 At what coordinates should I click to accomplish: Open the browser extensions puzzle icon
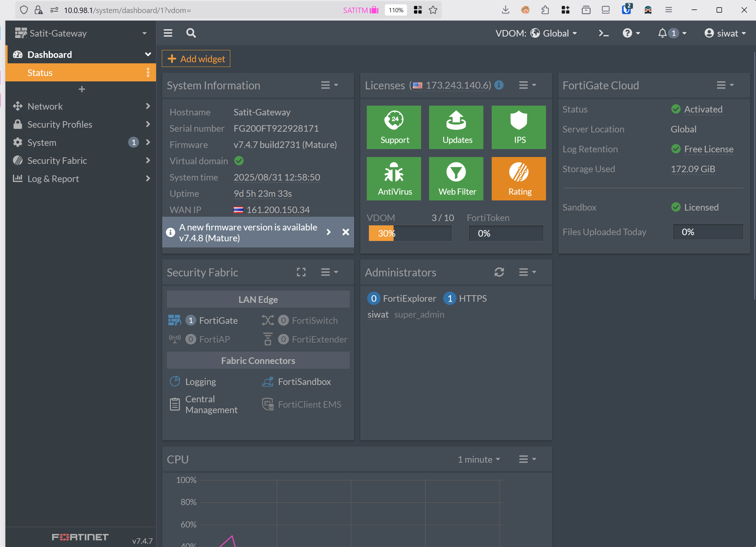(x=545, y=10)
